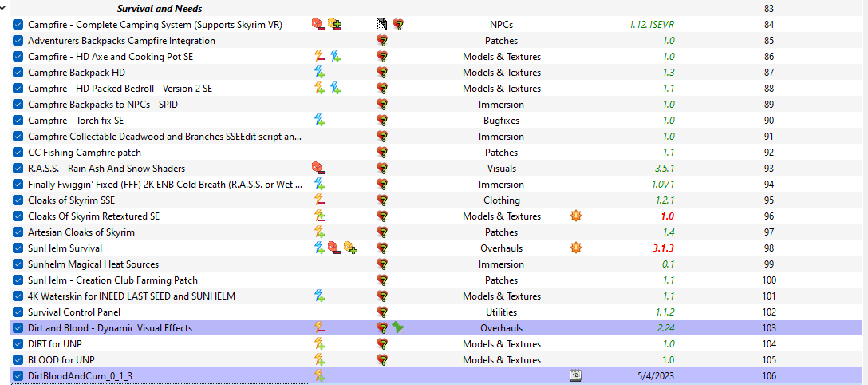Disable the SunHelm Survival mod
868x385 pixels.
(18, 248)
